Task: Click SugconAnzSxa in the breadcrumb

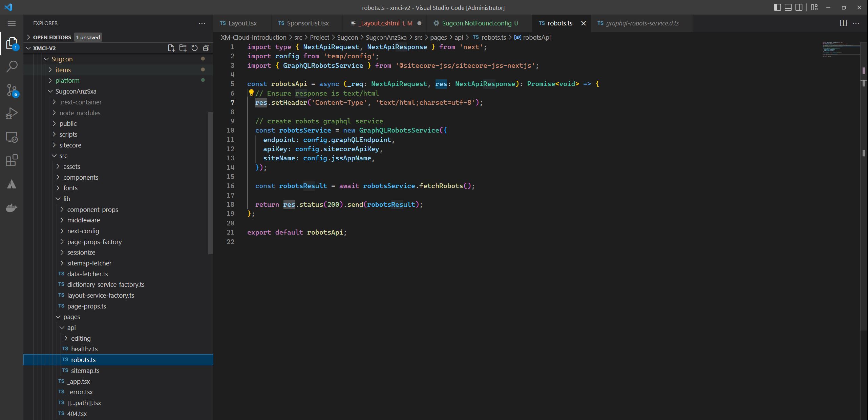Action: pos(386,37)
